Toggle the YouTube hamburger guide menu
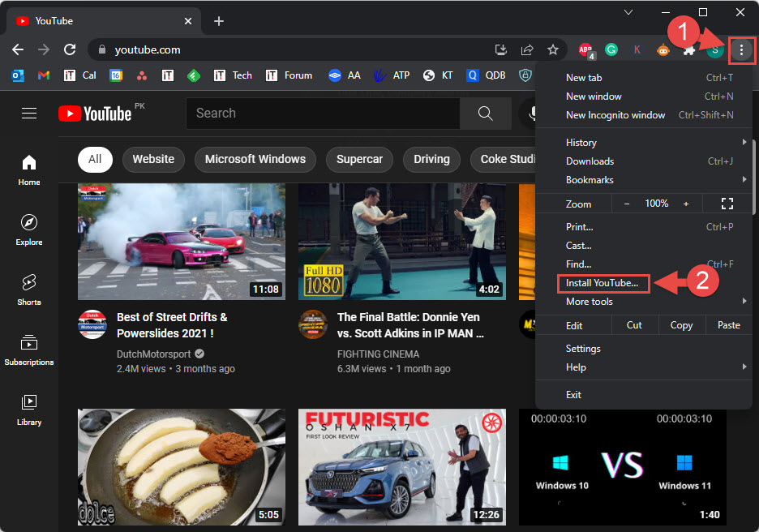 click(29, 114)
